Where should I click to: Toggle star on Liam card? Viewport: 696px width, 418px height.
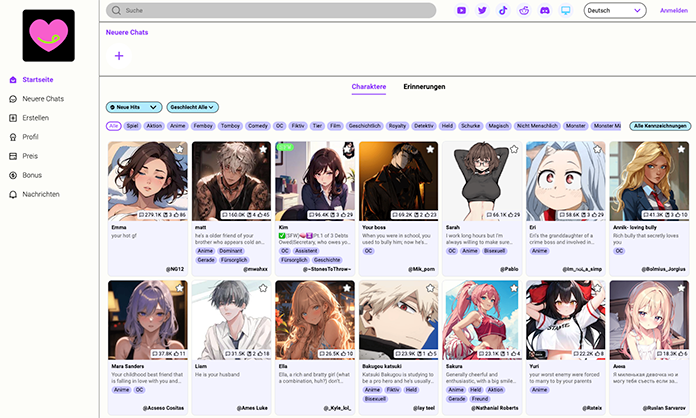263,288
